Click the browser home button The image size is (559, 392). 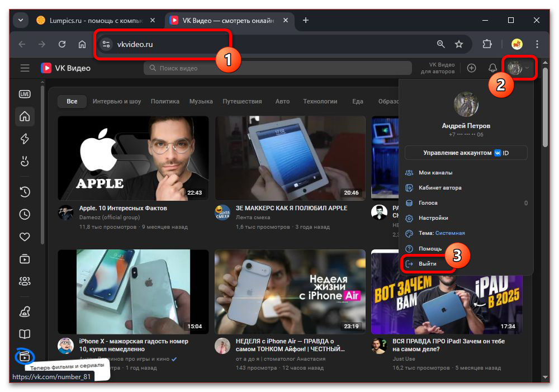pyautogui.click(x=82, y=44)
